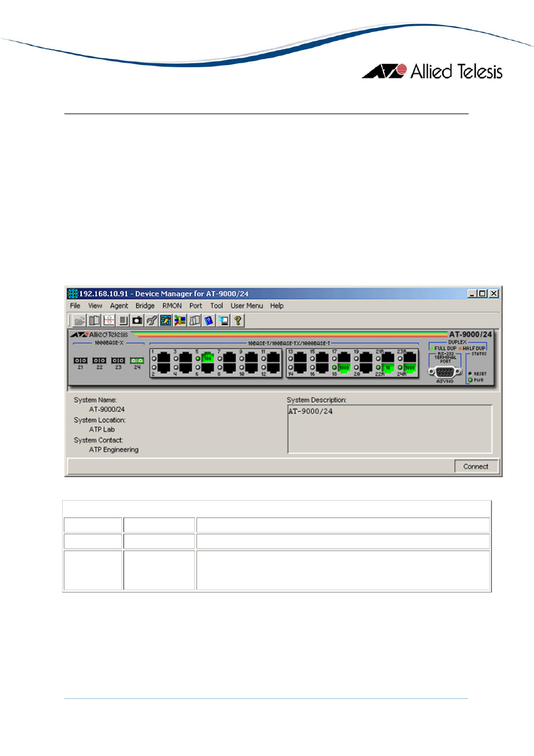This screenshot has height=756, width=534.
Task: Open the Bridge menu
Action: (x=145, y=306)
